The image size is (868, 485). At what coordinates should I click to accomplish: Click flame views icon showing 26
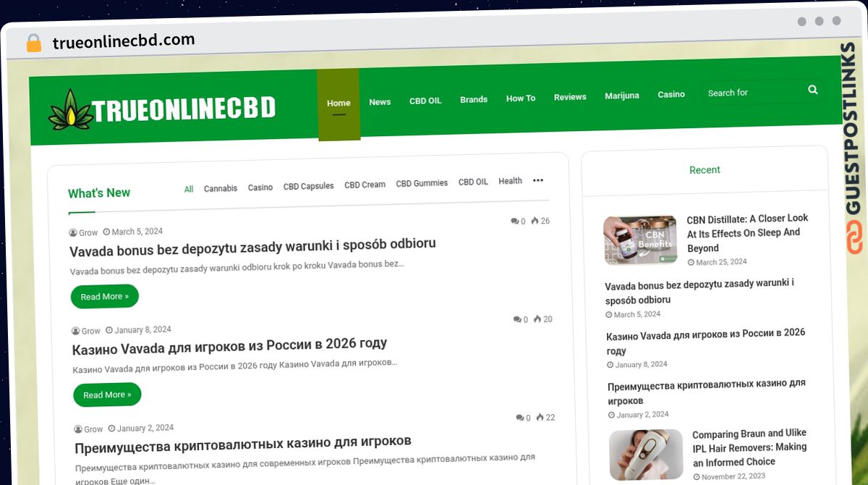[x=535, y=221]
